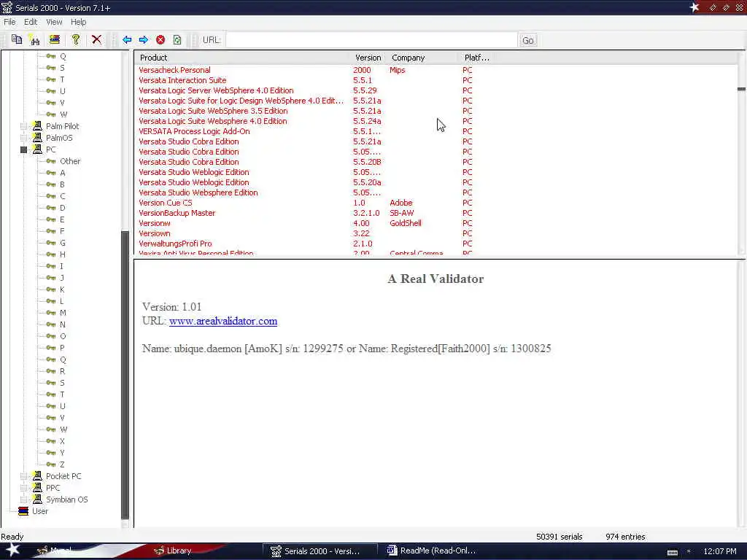This screenshot has width=747, height=560.
Task: Switch to Library window on taskbar
Action: tap(174, 551)
